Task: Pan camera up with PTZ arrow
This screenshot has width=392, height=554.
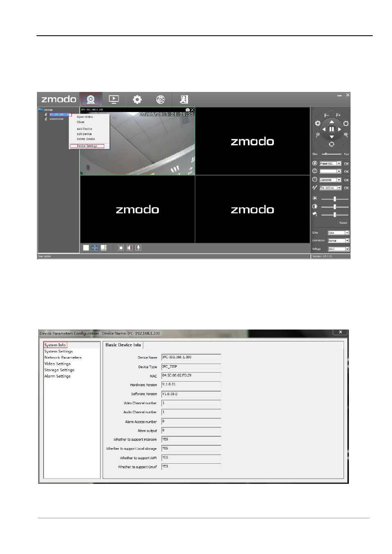Action: (x=332, y=122)
